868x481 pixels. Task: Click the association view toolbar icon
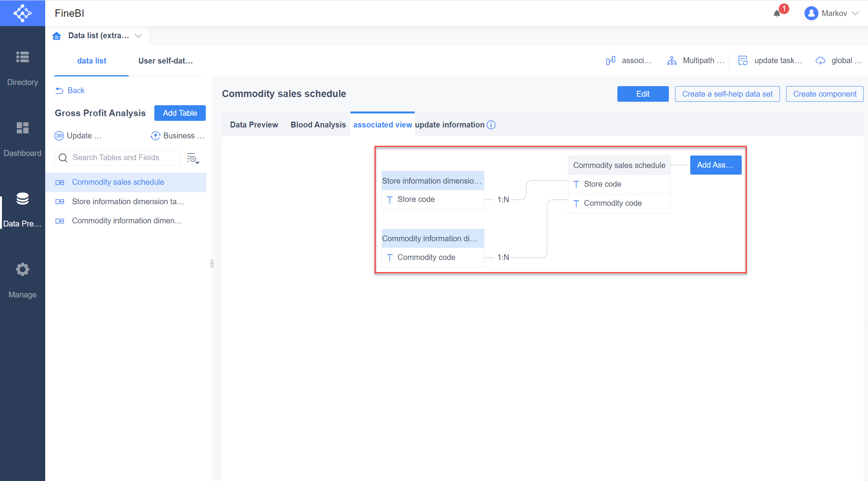(x=611, y=60)
